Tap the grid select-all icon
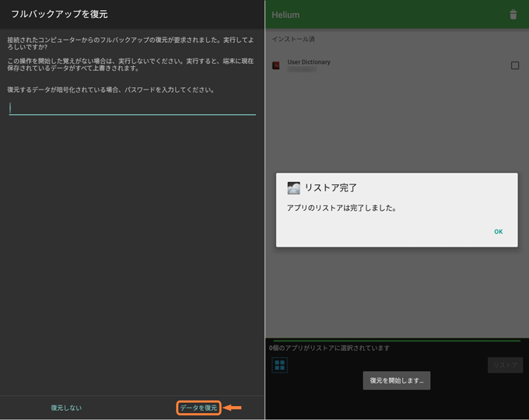Screen dimensions: 529x420 (x=280, y=365)
